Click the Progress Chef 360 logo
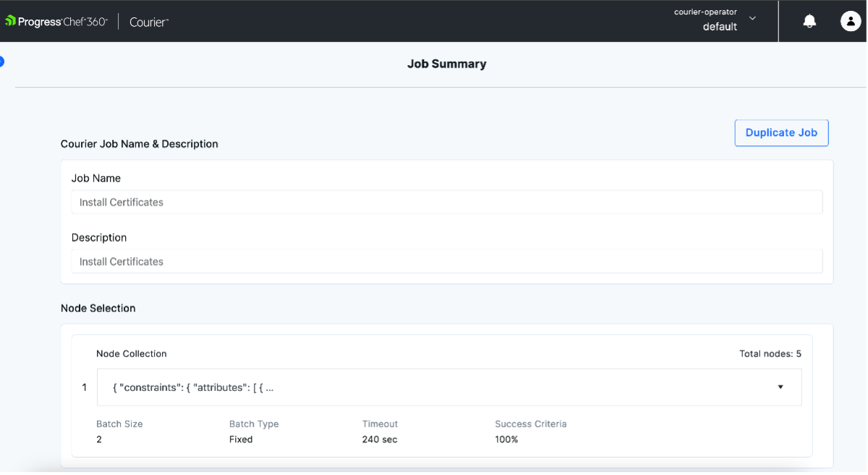The width and height of the screenshot is (868, 475). pyautogui.click(x=56, y=22)
